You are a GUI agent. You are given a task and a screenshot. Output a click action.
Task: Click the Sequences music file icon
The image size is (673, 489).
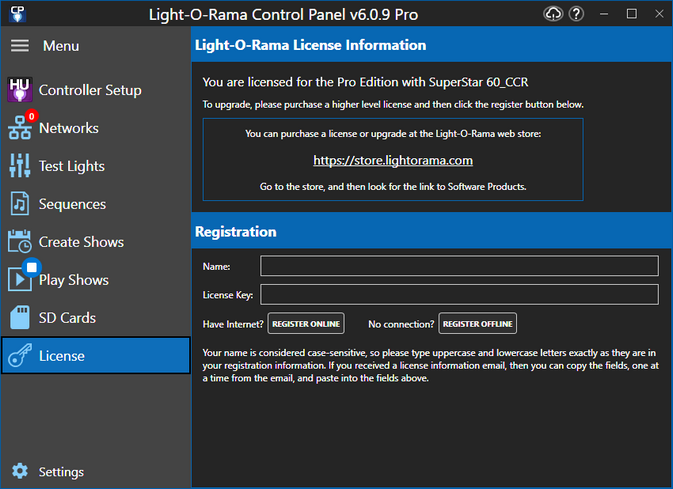[x=20, y=203]
